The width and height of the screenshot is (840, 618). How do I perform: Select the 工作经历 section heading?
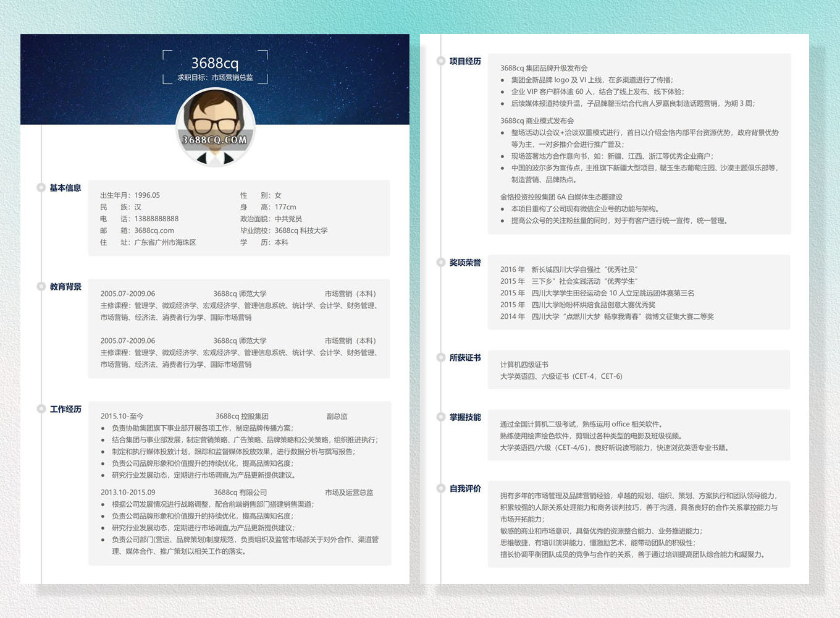pos(65,409)
